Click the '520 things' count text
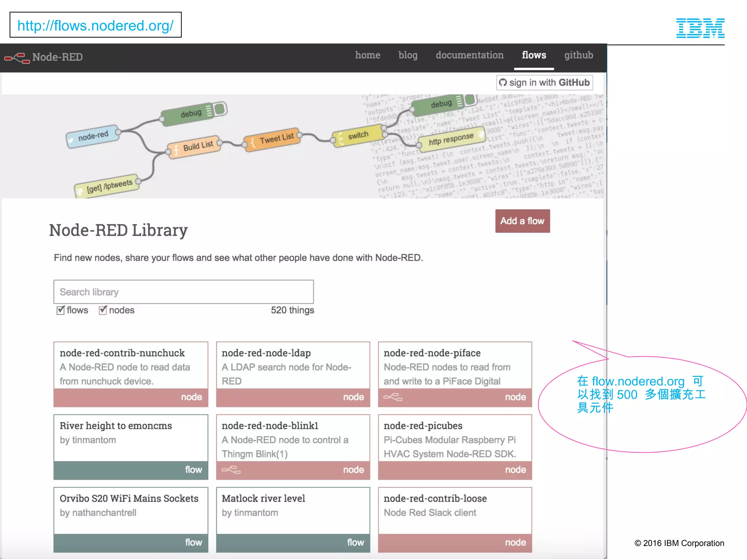 click(x=292, y=310)
